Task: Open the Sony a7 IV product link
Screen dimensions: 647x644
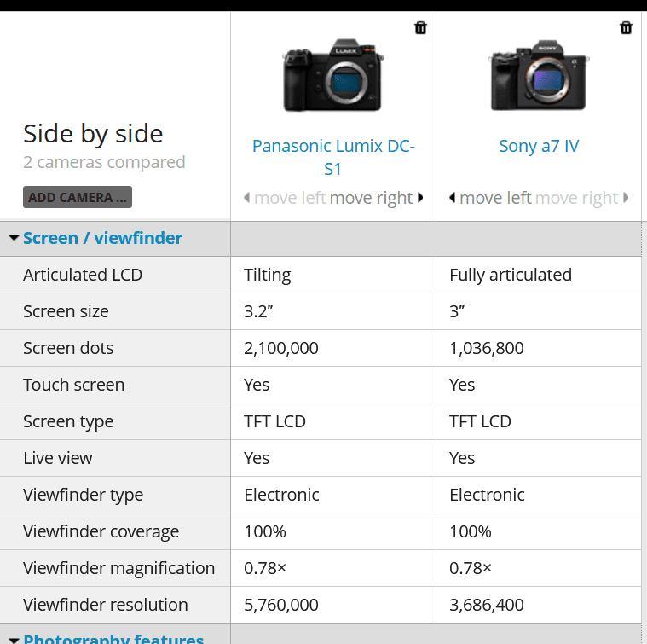Action: (539, 146)
